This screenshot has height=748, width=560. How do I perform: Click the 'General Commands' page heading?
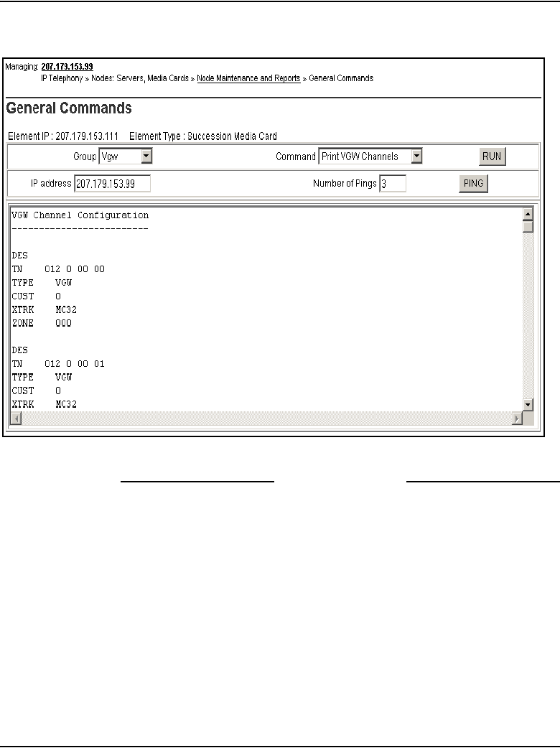tap(69, 108)
